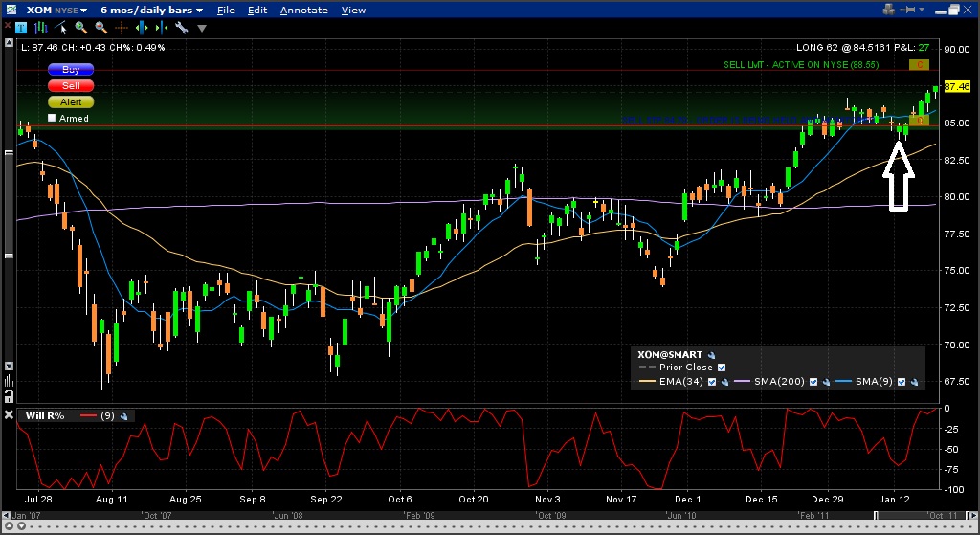
Task: Click the padlock icon on left edge
Action: pyautogui.click(x=9, y=395)
